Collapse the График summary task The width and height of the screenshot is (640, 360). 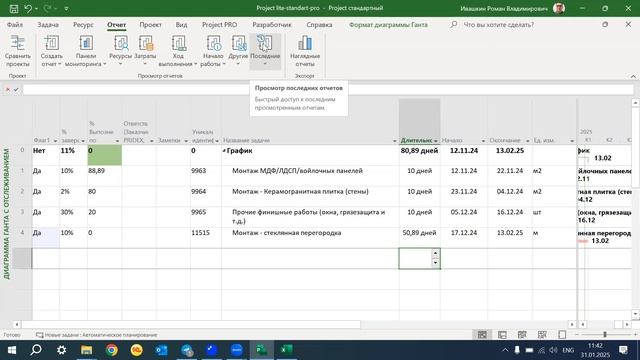click(224, 151)
